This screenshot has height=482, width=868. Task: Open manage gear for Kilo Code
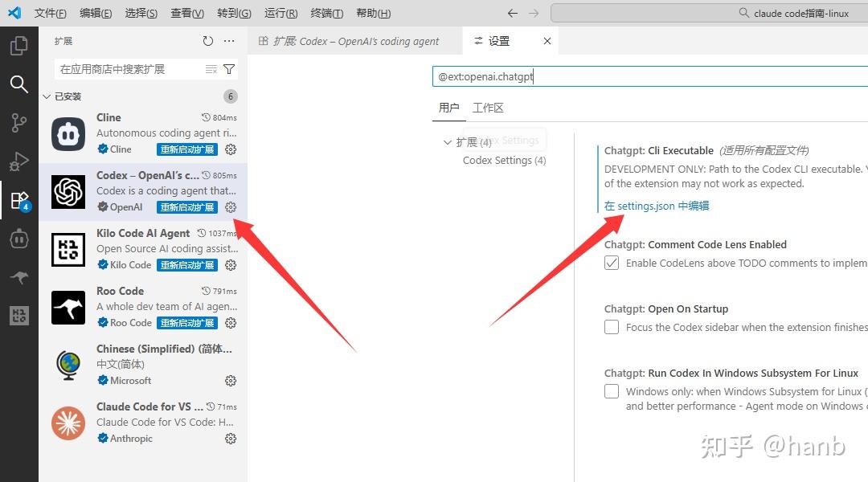coord(231,265)
